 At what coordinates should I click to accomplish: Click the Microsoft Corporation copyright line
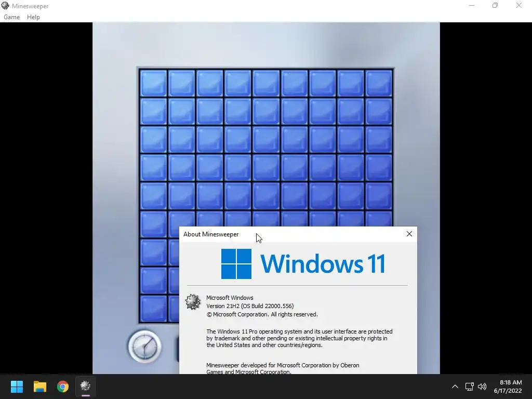point(262,314)
